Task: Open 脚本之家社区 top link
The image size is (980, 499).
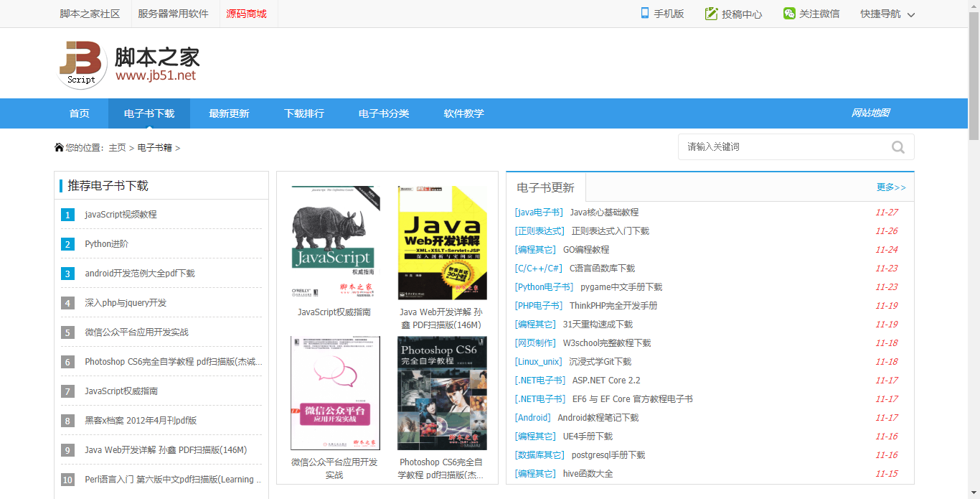Action: pyautogui.click(x=90, y=14)
